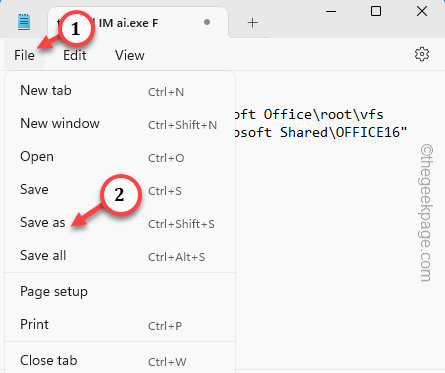
Task: Maximize the Notepad window
Action: pos(376,11)
